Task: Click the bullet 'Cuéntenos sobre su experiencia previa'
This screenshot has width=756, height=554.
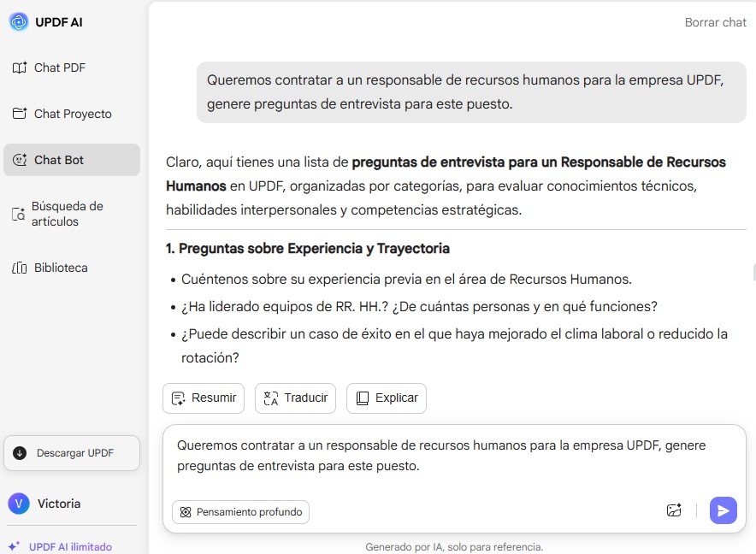Action: pyautogui.click(x=406, y=280)
